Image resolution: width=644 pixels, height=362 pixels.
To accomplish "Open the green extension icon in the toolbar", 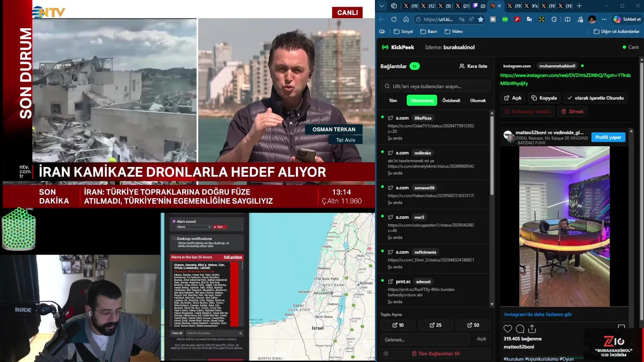I will (505, 19).
